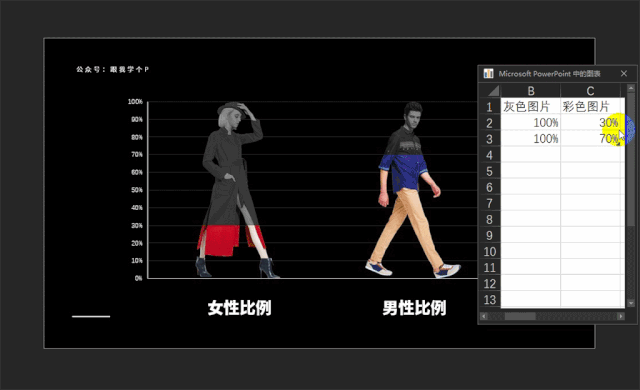Select the white decorative line at the slide's bottom left
This screenshot has height=390, width=640.
click(91, 316)
